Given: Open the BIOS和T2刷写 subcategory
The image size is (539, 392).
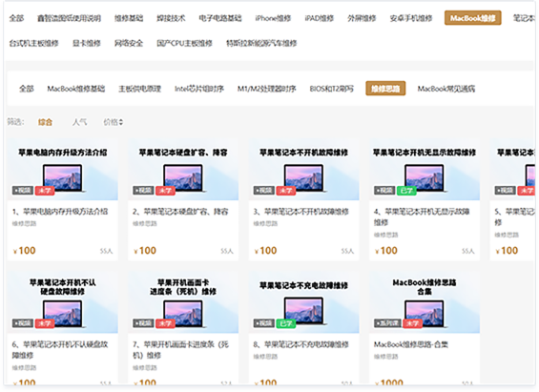Looking at the screenshot, I should [331, 89].
